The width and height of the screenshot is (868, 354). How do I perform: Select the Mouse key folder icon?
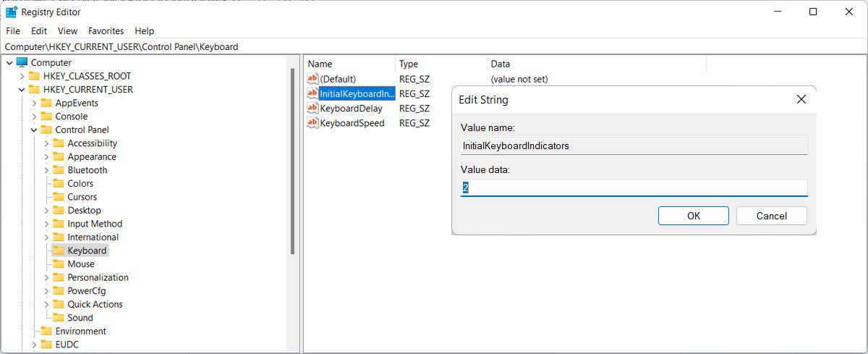click(x=59, y=264)
